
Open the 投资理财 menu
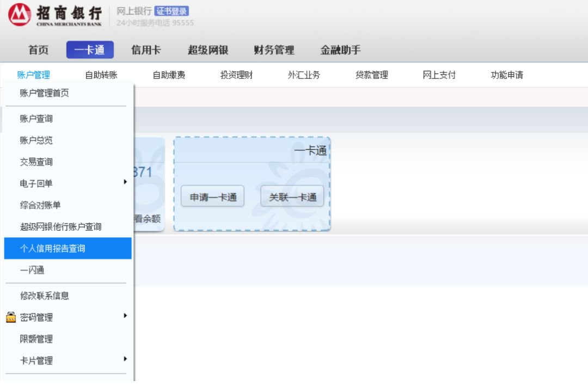tap(236, 75)
